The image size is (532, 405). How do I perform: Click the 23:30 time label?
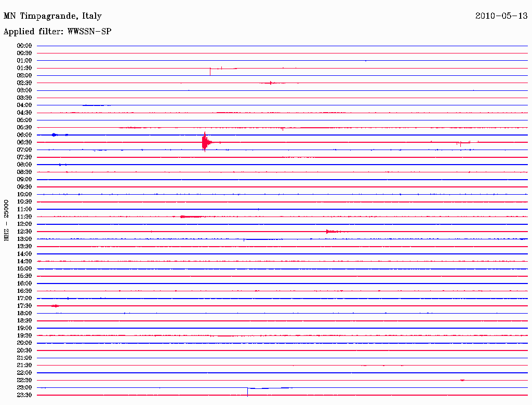pos(24,395)
